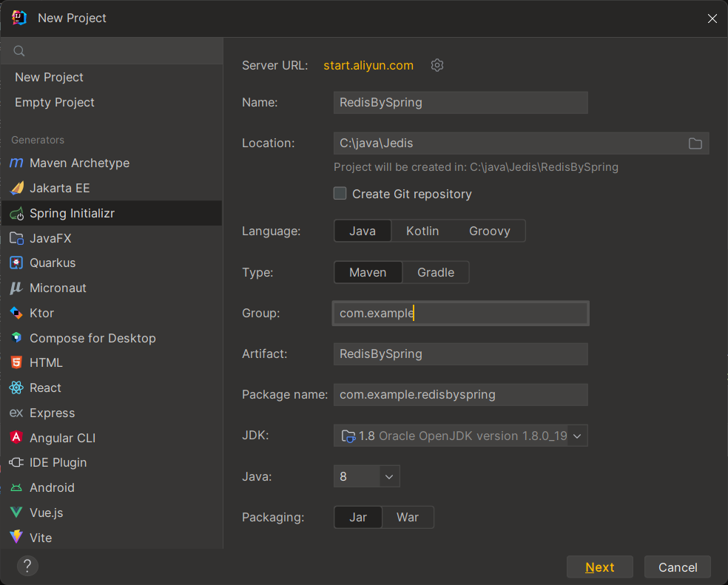Click the Ktor generator icon
Screen dimensions: 728x585
coord(16,313)
